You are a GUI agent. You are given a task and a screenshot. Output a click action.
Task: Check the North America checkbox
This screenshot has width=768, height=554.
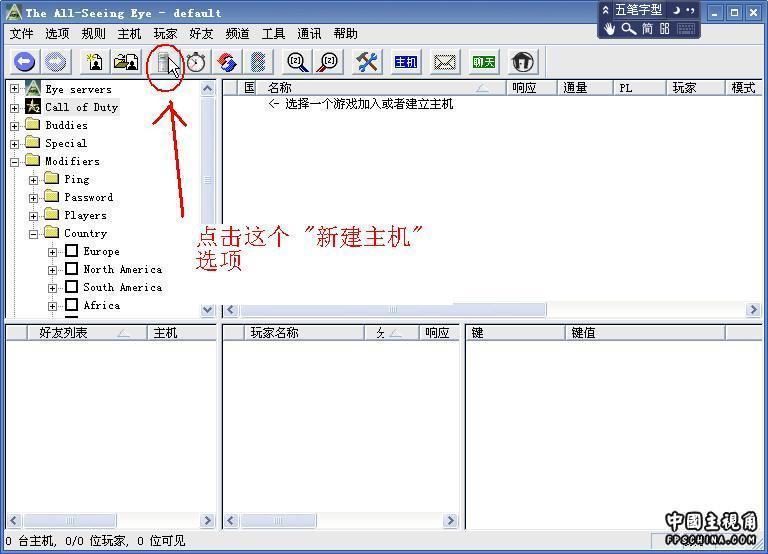tap(72, 269)
